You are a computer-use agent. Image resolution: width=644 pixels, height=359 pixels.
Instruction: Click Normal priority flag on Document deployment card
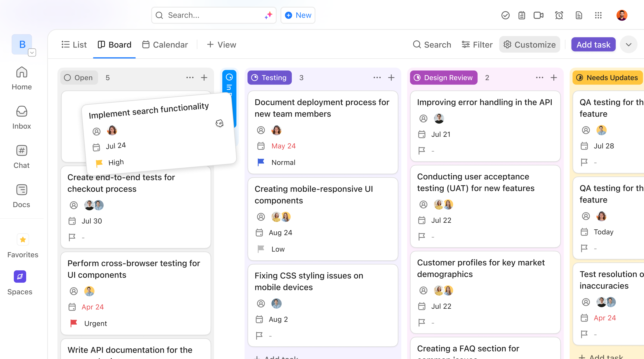[261, 162]
